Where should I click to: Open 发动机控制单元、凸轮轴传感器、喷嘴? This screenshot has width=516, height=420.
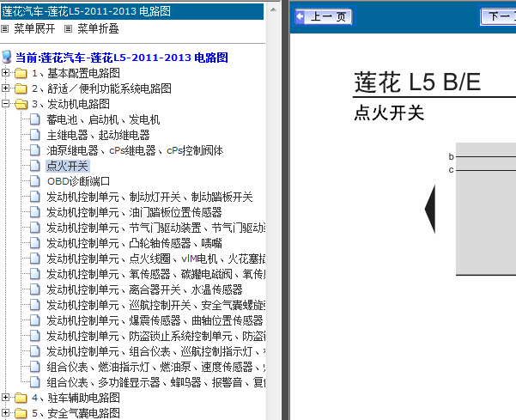pyautogui.click(x=134, y=243)
